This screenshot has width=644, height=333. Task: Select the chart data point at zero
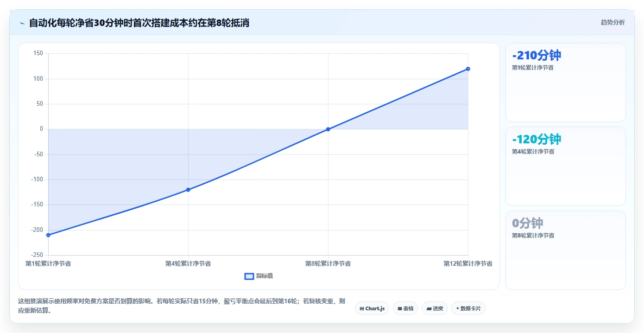[x=328, y=129]
